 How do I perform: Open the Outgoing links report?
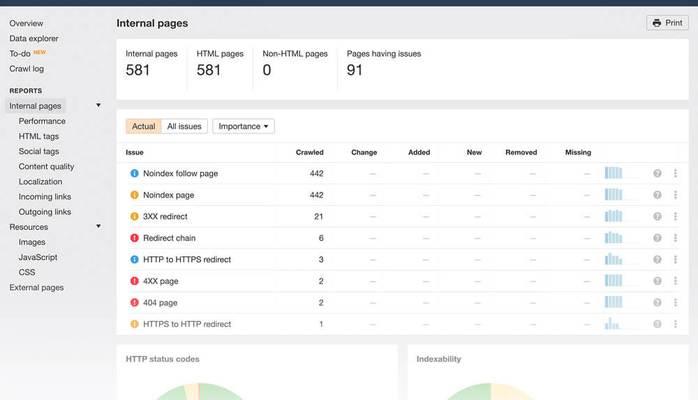(45, 212)
